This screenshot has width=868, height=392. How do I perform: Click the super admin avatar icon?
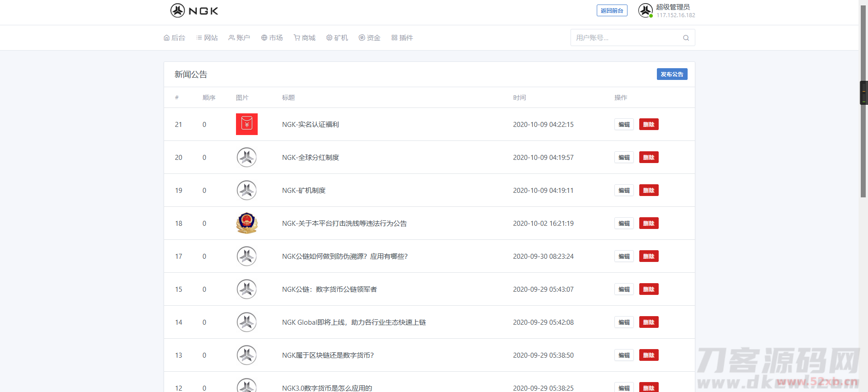pyautogui.click(x=645, y=10)
